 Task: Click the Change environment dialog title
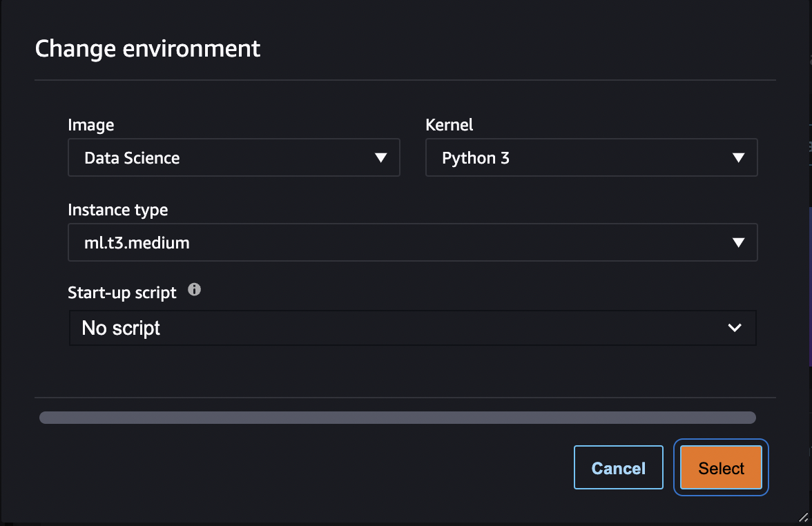pyautogui.click(x=147, y=48)
